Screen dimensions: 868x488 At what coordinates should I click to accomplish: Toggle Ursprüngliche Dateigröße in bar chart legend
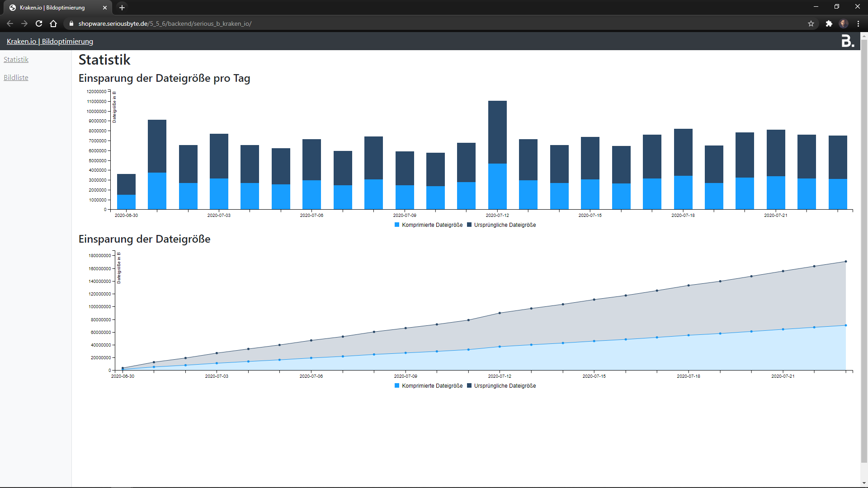[x=501, y=225]
